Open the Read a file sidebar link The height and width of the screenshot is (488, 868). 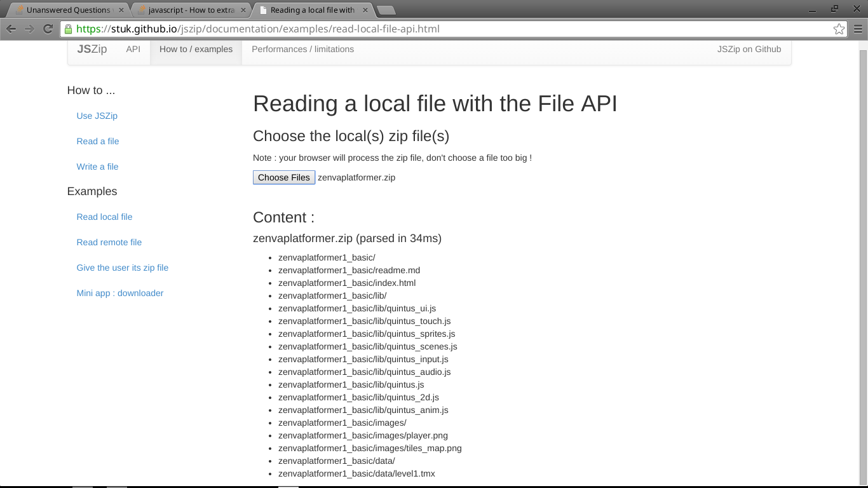[x=98, y=141]
